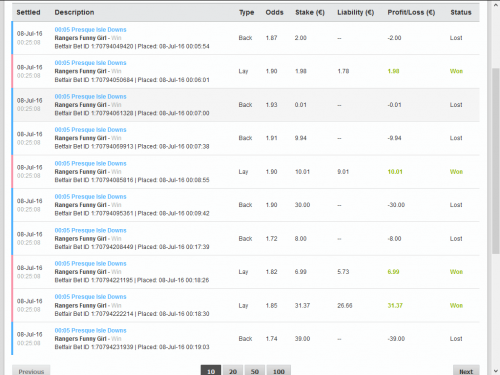Open the race link on the 31.37 lay bet

90,297
